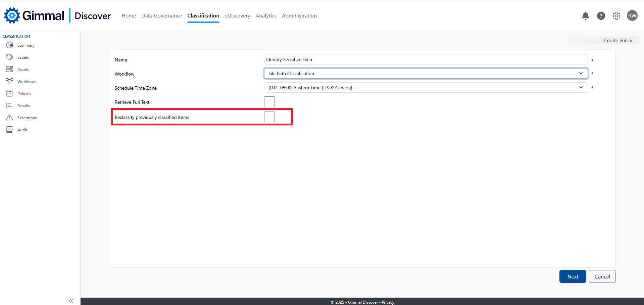Click the policy Name input field
Viewport: 644px width, 305px height.
[426, 59]
